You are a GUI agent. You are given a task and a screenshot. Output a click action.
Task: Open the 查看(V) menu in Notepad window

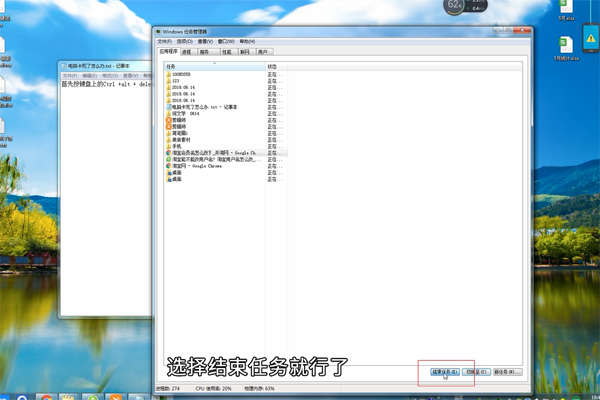point(130,76)
